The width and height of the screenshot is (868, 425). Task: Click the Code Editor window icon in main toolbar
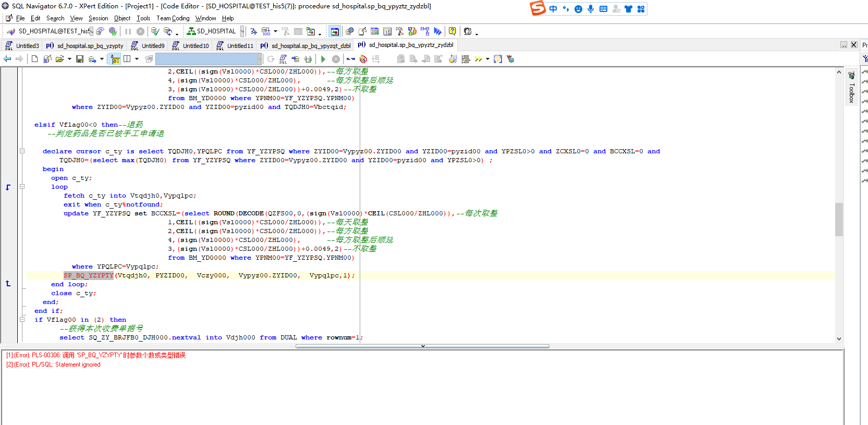pyautogui.click(x=335, y=31)
